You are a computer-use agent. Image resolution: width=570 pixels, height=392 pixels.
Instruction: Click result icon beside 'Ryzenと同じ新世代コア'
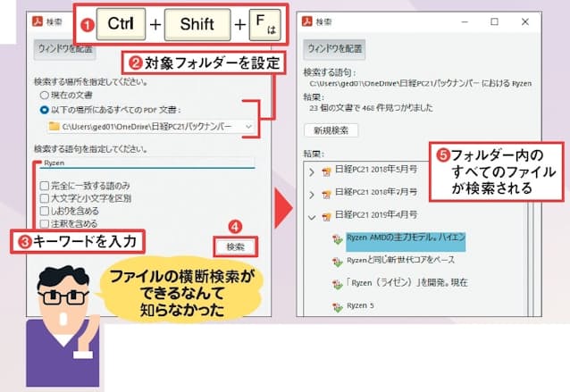click(x=338, y=262)
